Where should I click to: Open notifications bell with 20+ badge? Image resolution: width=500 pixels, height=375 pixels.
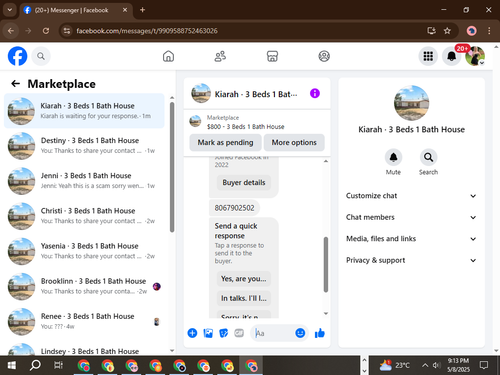pos(452,56)
